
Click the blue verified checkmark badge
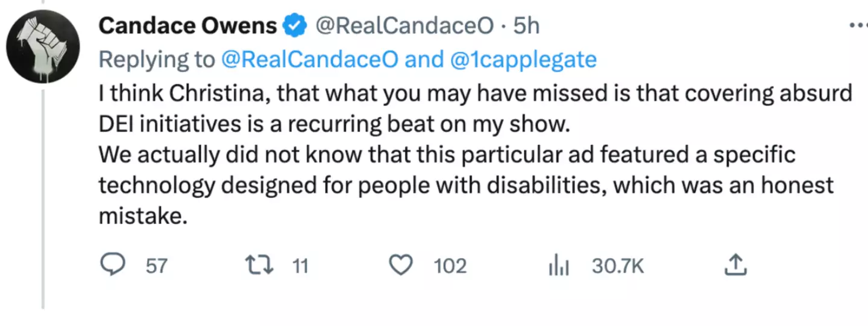(x=294, y=26)
